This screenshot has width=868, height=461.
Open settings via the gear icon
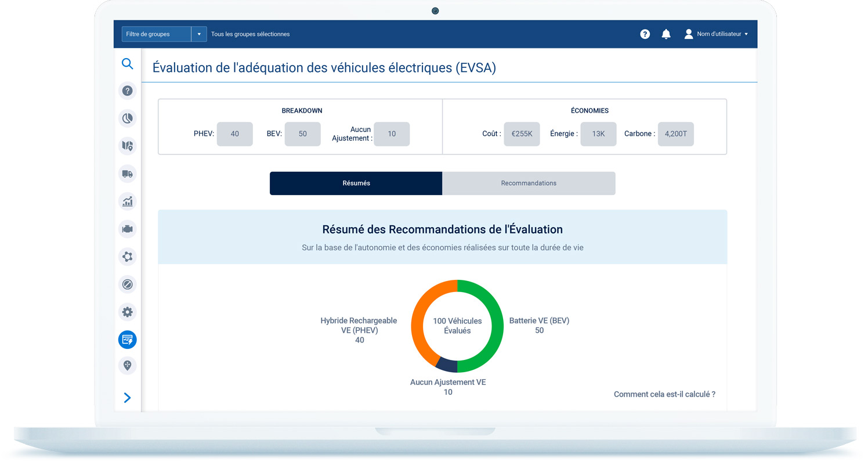[128, 312]
